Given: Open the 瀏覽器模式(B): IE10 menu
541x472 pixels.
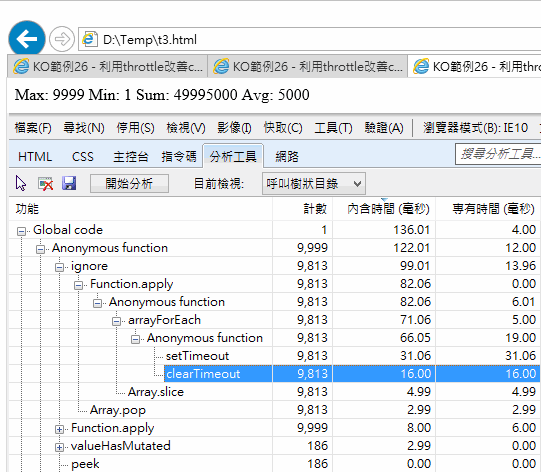Looking at the screenshot, I should (x=475, y=128).
